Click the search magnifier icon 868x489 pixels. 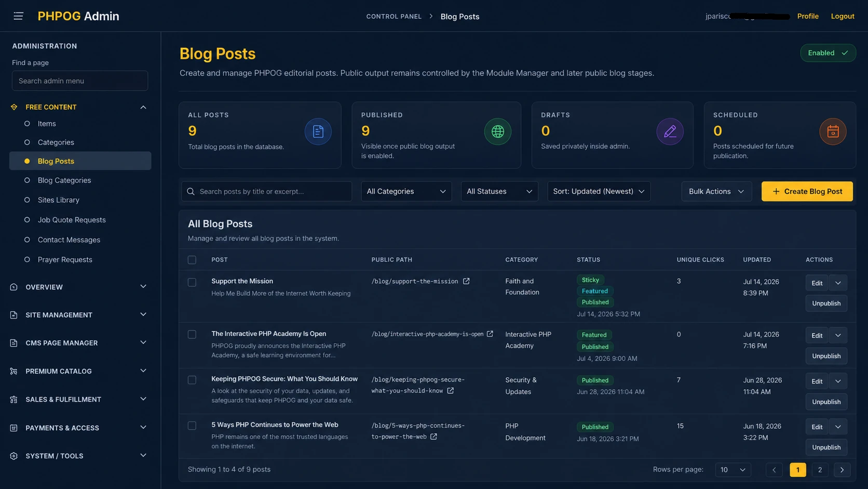191,191
